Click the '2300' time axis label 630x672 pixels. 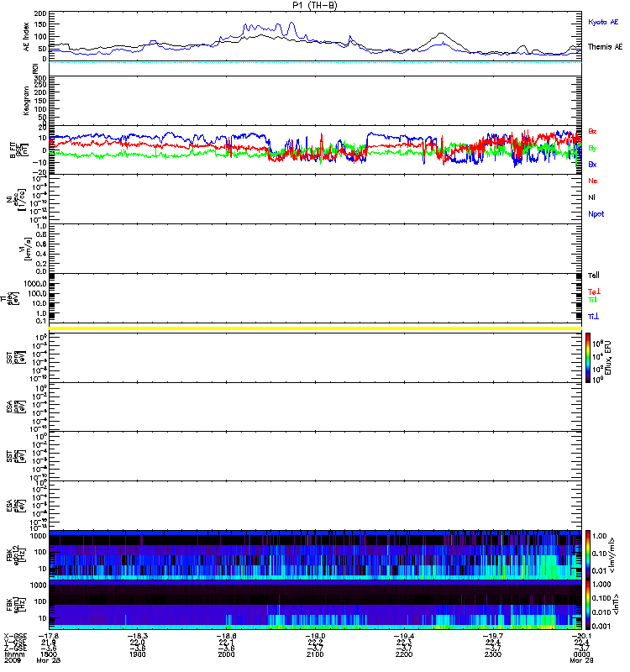coord(493,654)
